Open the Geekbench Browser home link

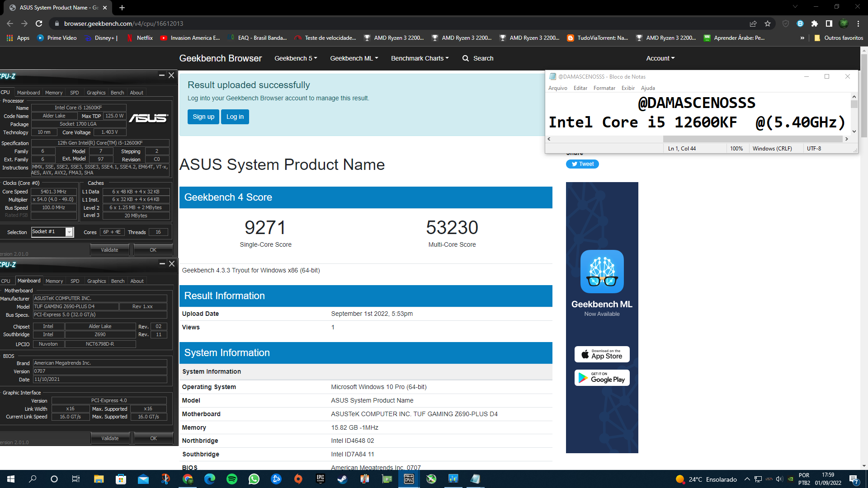click(x=220, y=58)
